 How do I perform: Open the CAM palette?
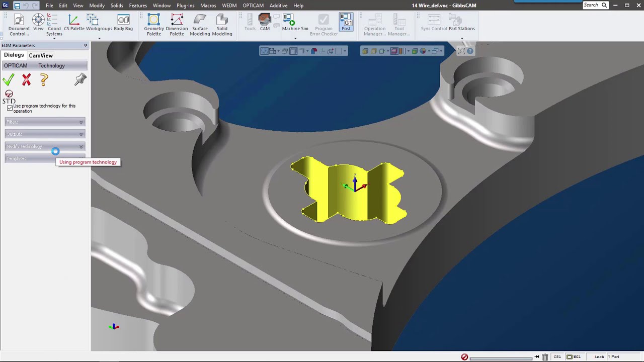click(265, 23)
